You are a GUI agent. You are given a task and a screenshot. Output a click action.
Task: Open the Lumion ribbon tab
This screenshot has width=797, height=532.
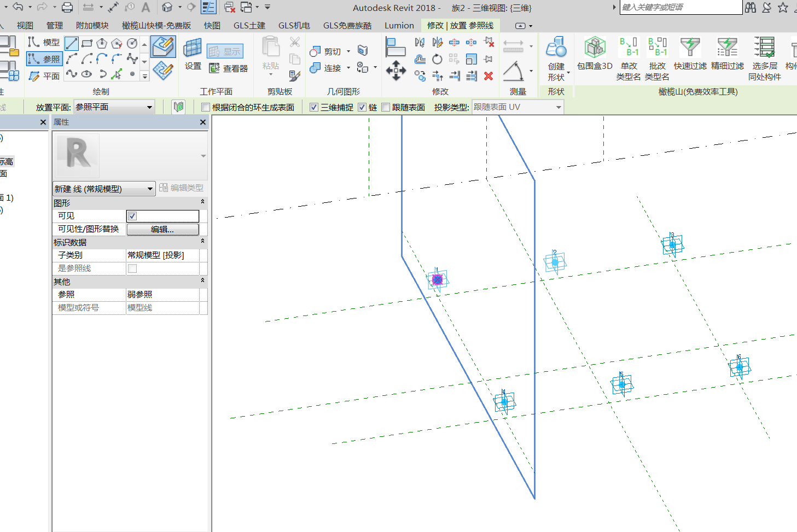[x=399, y=26]
